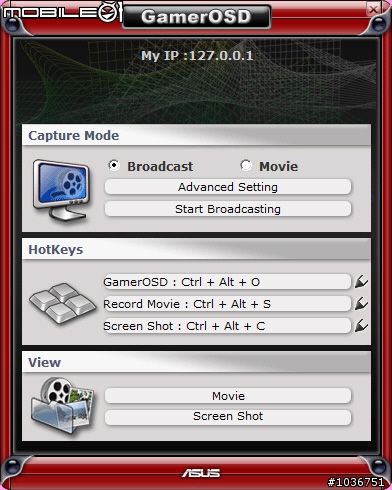
Task: Select the Movie capture mode radio button
Action: pyautogui.click(x=246, y=165)
